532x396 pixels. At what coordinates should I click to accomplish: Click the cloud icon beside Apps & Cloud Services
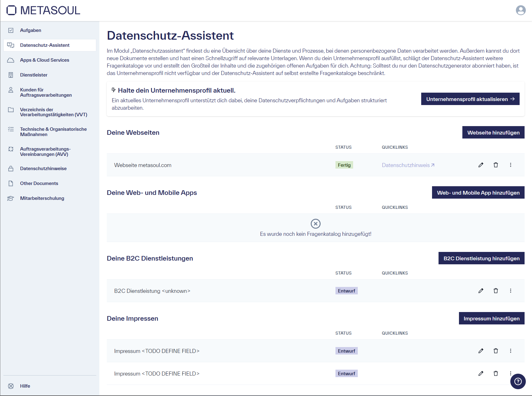tap(11, 60)
